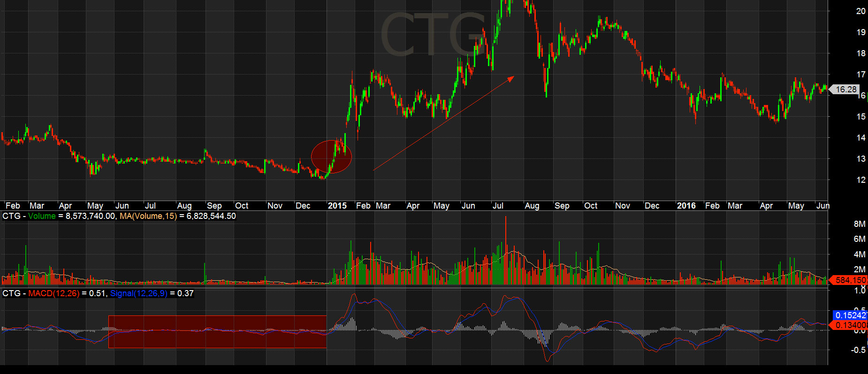Screen dimensions: 868x374
Task: Select the blue 0.15242 signal value tag
Action: [851, 315]
